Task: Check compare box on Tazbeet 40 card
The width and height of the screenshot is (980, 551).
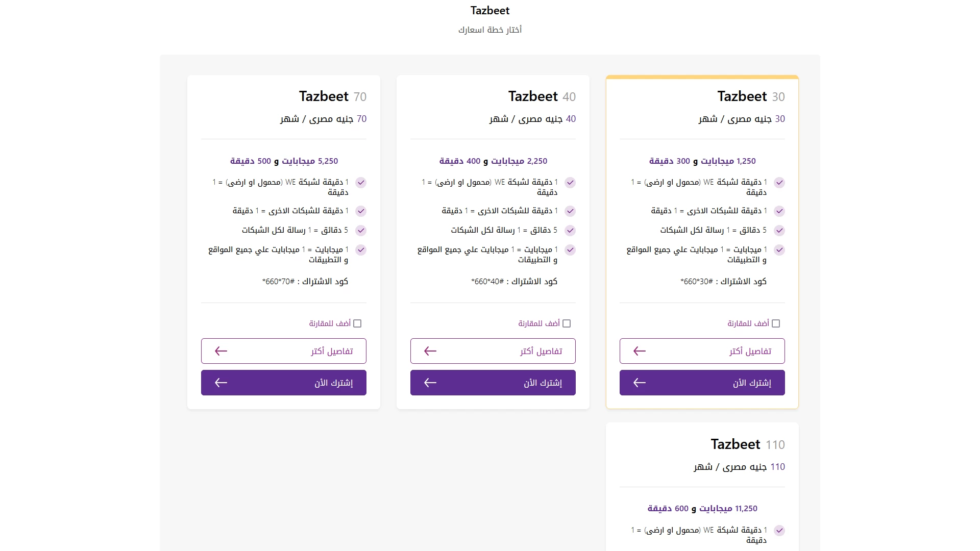Action: (567, 323)
